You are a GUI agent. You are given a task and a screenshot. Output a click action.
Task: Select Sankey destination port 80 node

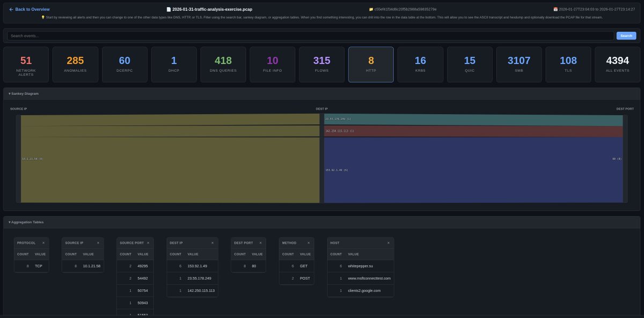click(x=625, y=158)
